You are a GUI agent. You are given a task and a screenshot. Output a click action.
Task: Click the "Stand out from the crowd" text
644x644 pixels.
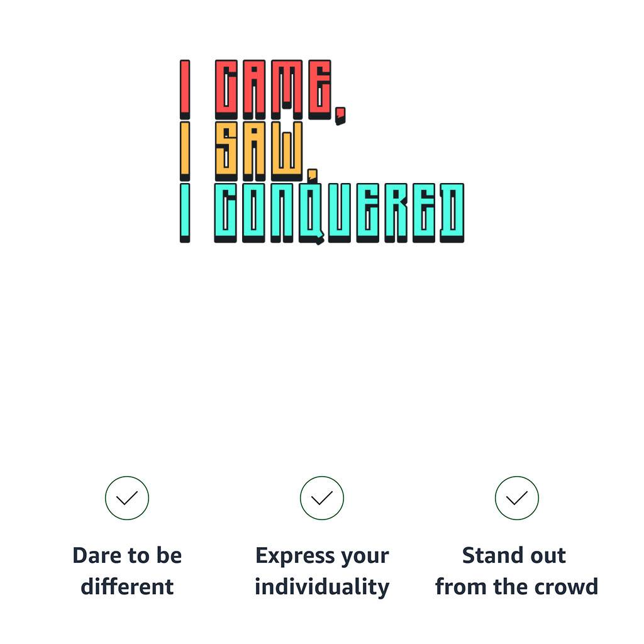click(x=516, y=571)
